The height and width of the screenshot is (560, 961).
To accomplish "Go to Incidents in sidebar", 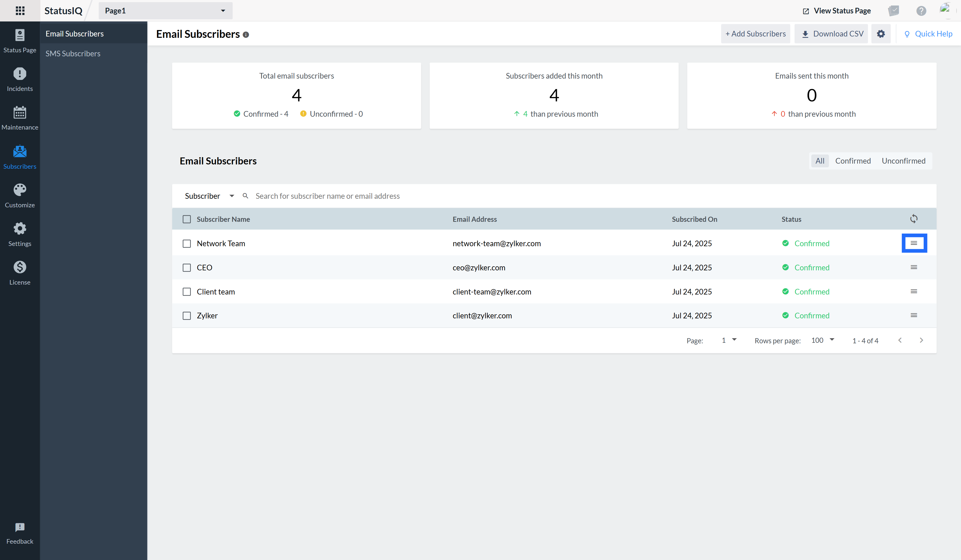I will (x=20, y=79).
